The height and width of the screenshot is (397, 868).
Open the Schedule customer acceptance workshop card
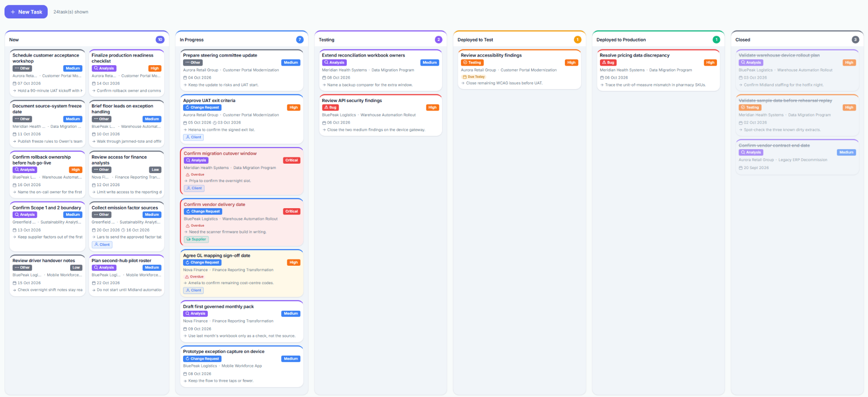tap(47, 73)
